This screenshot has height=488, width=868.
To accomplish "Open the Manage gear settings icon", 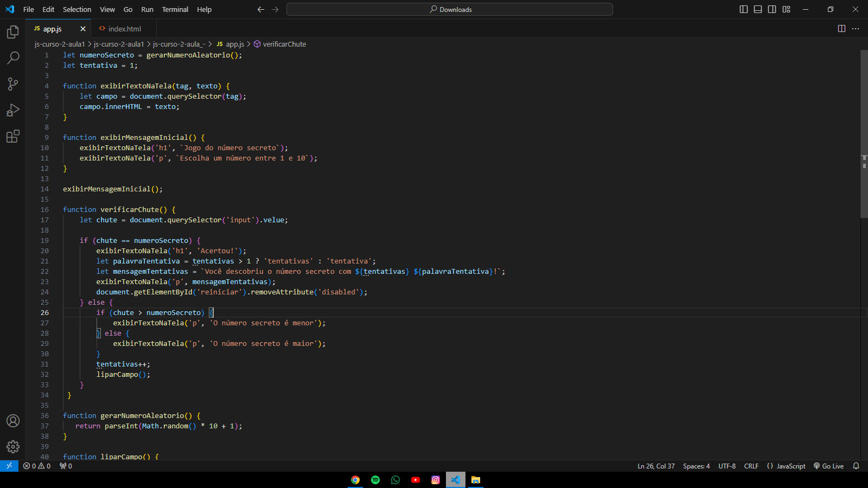I will (x=13, y=447).
